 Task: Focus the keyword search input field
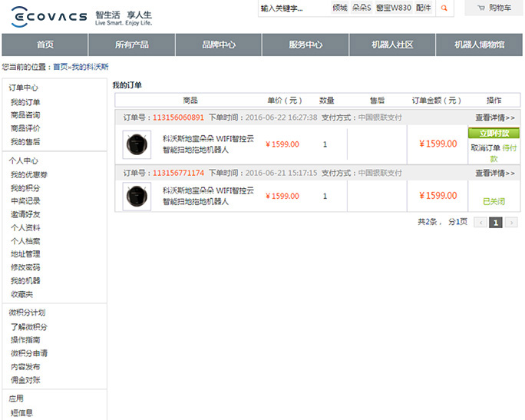[295, 8]
